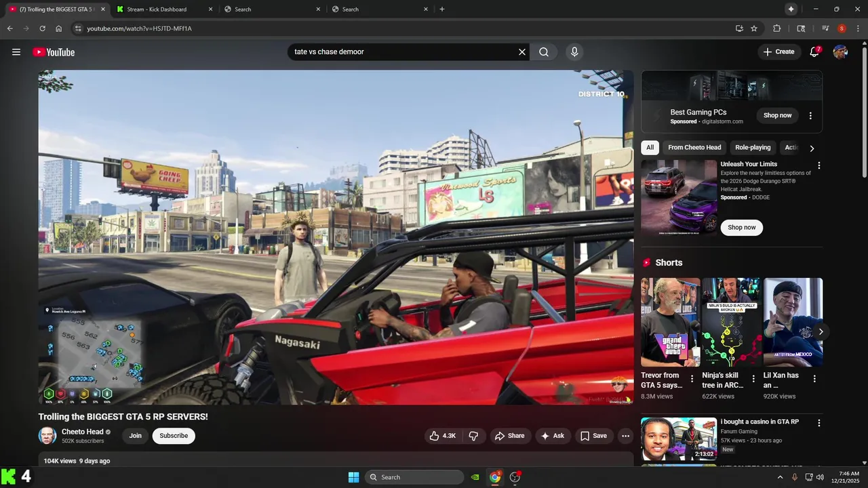Screen dimensions: 868x488
Task: Go to the browser home page
Action: 59,28
